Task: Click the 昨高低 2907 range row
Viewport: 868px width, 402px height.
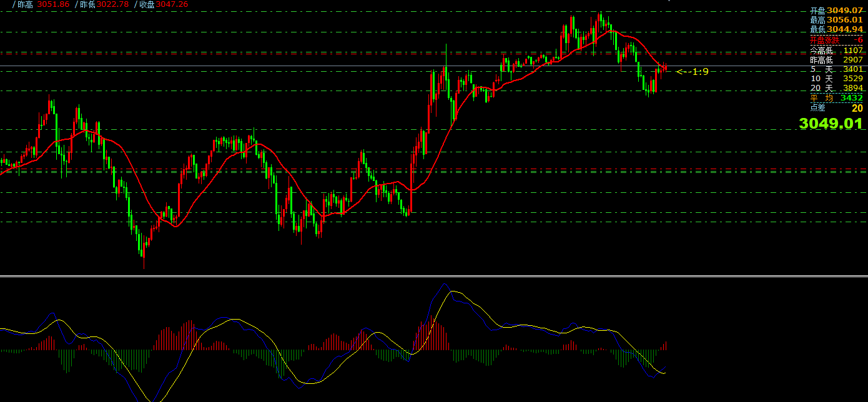Action: (836, 60)
